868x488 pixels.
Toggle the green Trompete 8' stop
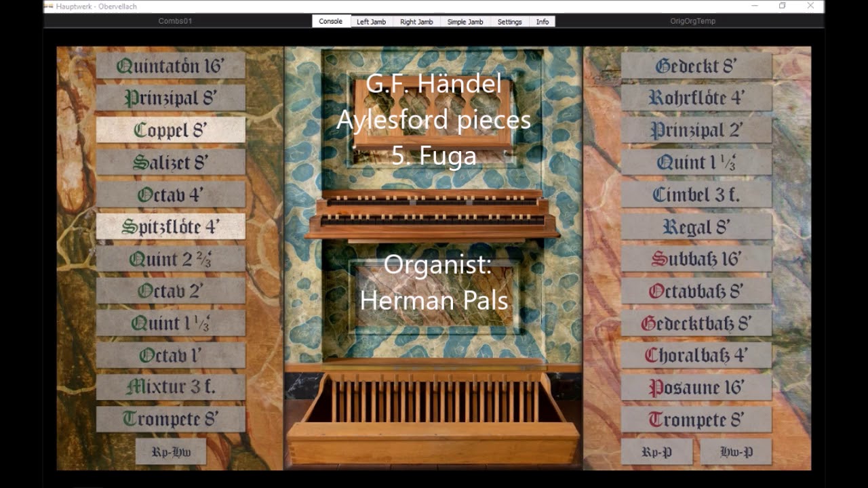tap(170, 420)
